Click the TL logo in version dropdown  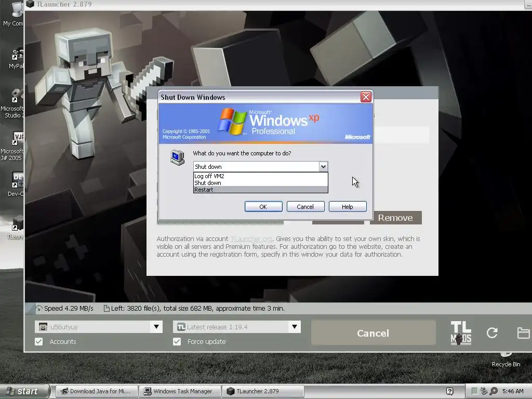click(x=181, y=327)
